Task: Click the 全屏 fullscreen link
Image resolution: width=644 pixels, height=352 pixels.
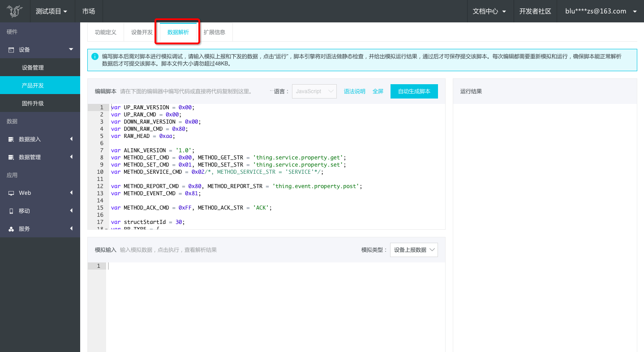Action: pos(378,91)
